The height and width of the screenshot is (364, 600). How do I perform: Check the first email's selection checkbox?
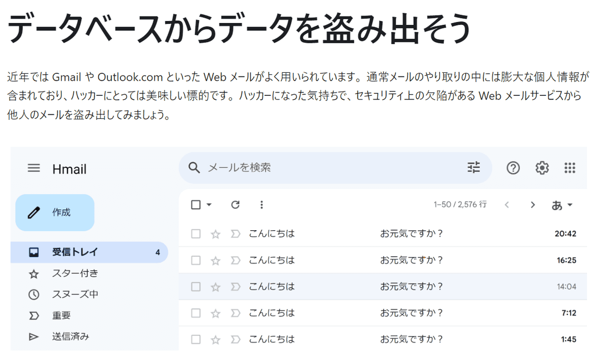(195, 233)
